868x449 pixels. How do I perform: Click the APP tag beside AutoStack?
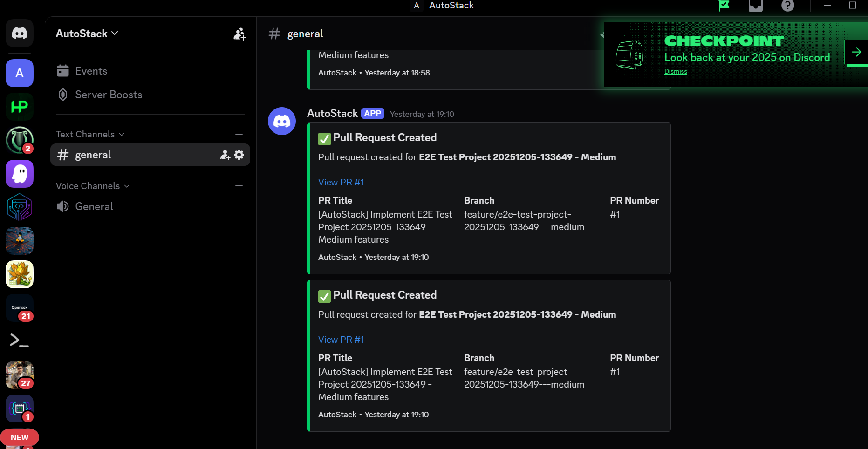tap(373, 114)
